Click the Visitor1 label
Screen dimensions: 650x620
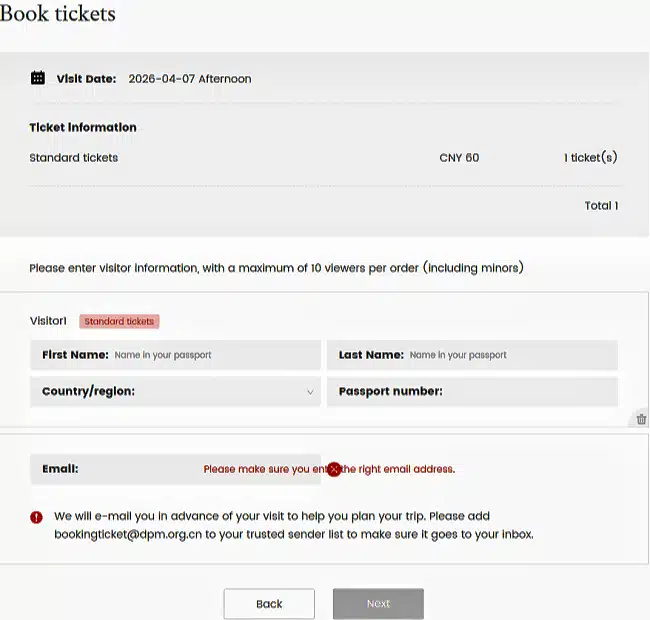click(x=48, y=321)
